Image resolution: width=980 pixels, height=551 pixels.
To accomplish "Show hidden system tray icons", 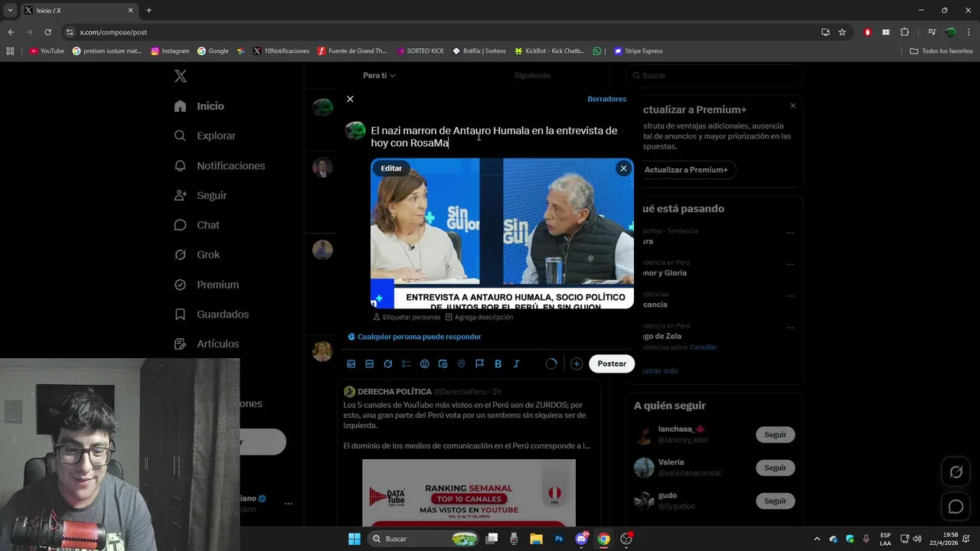I will (x=817, y=539).
